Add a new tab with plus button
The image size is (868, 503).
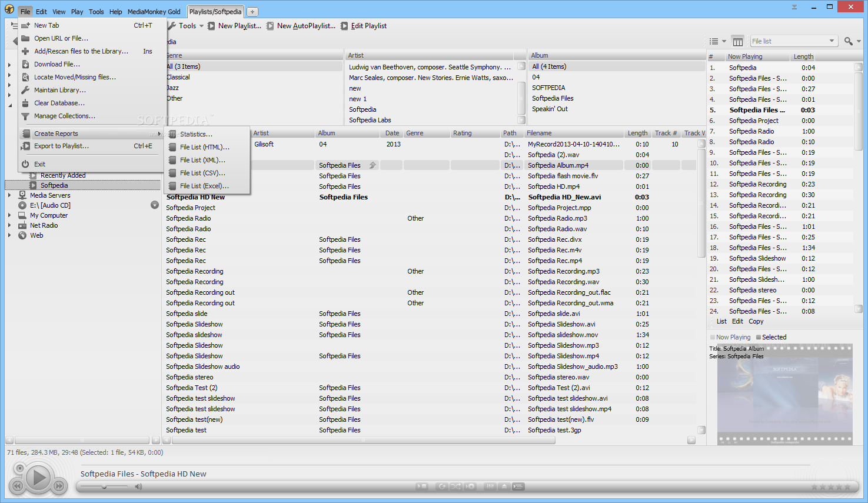pyautogui.click(x=252, y=12)
